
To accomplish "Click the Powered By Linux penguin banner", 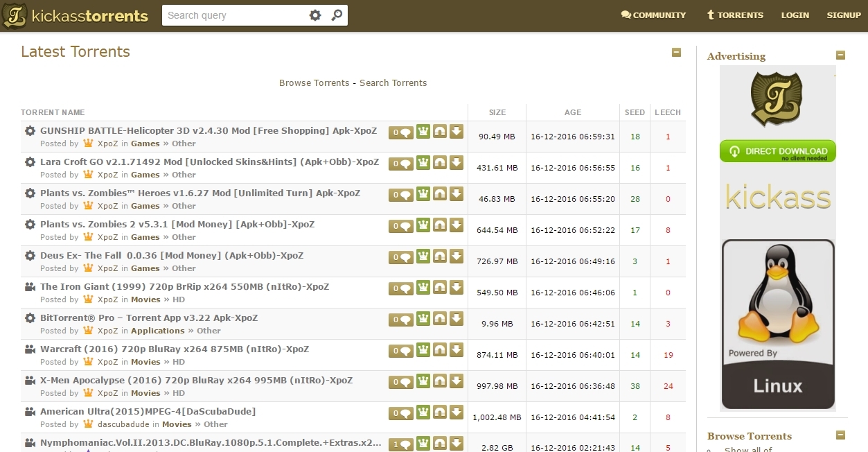I will (778, 324).
